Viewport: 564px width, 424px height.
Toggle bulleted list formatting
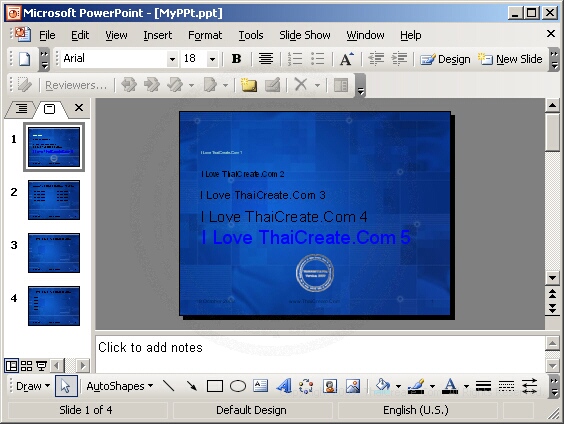(318, 59)
